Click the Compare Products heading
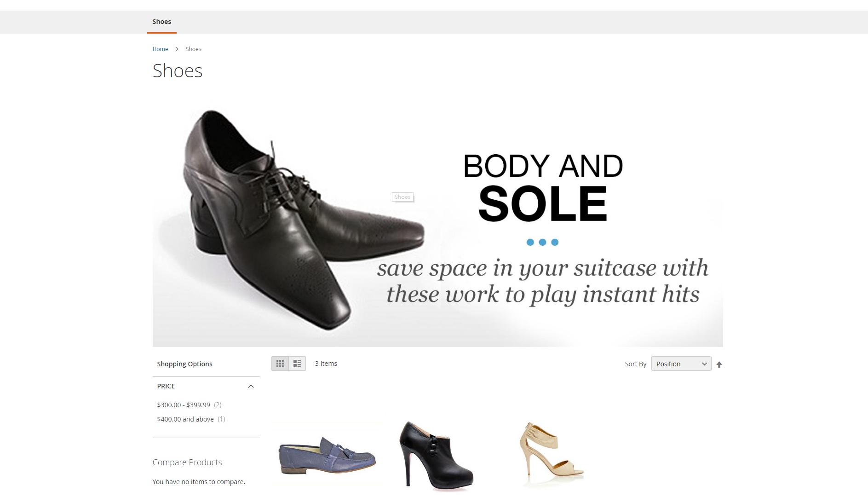 click(x=187, y=462)
